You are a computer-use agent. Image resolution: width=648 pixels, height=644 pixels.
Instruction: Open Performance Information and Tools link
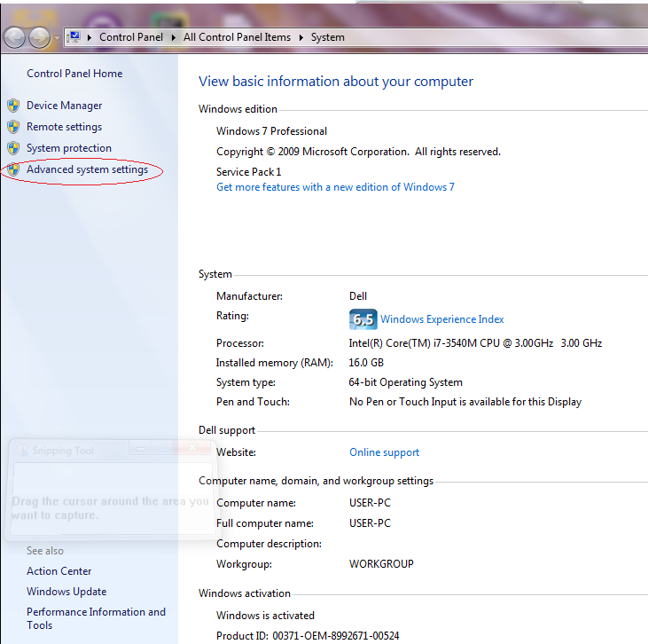pyautogui.click(x=96, y=618)
